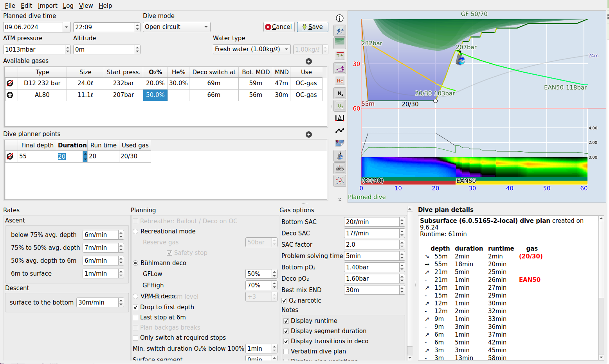Toggle the gas MOD display icon
The image size is (609, 364).
(339, 168)
